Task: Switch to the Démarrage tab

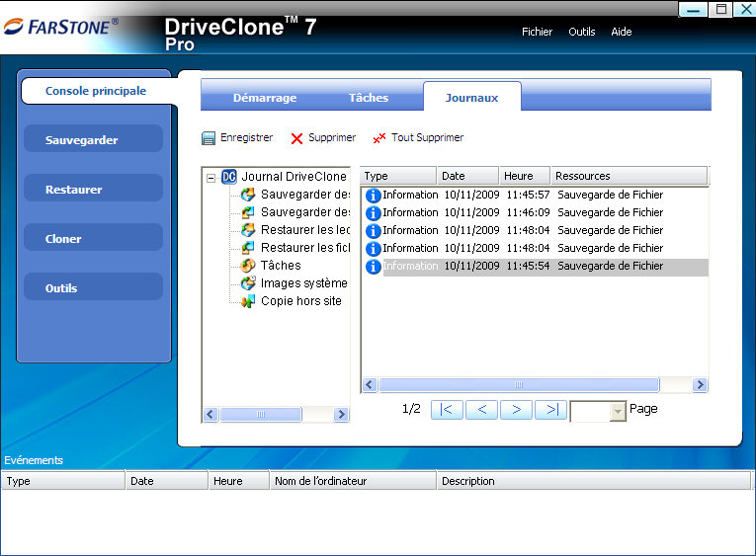Action: coord(265,98)
